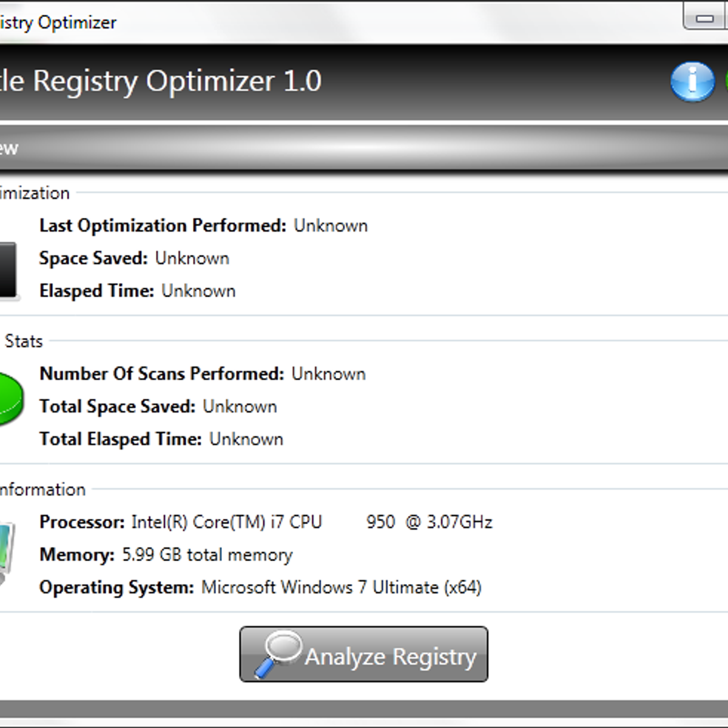
Task: Click the Number Of Scans Performed label
Action: [161, 374]
